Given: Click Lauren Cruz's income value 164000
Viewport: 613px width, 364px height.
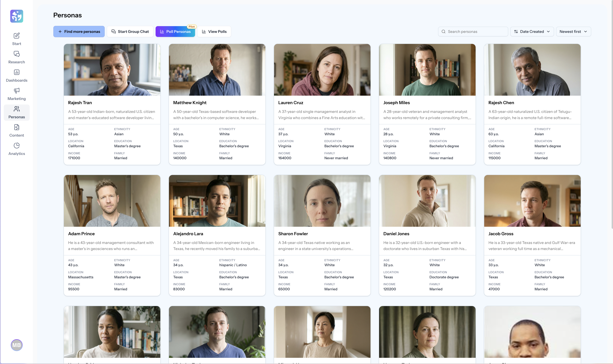Looking at the screenshot, I should [285, 158].
